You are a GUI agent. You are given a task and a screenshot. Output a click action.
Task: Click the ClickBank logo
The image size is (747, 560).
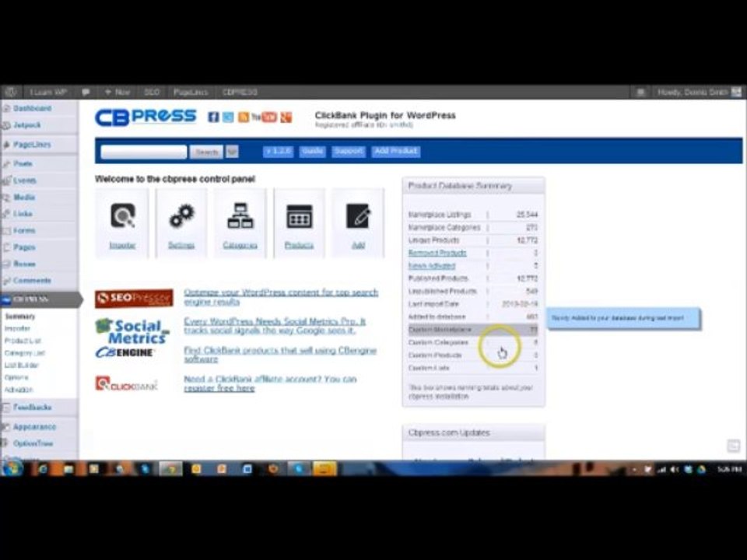pos(126,383)
